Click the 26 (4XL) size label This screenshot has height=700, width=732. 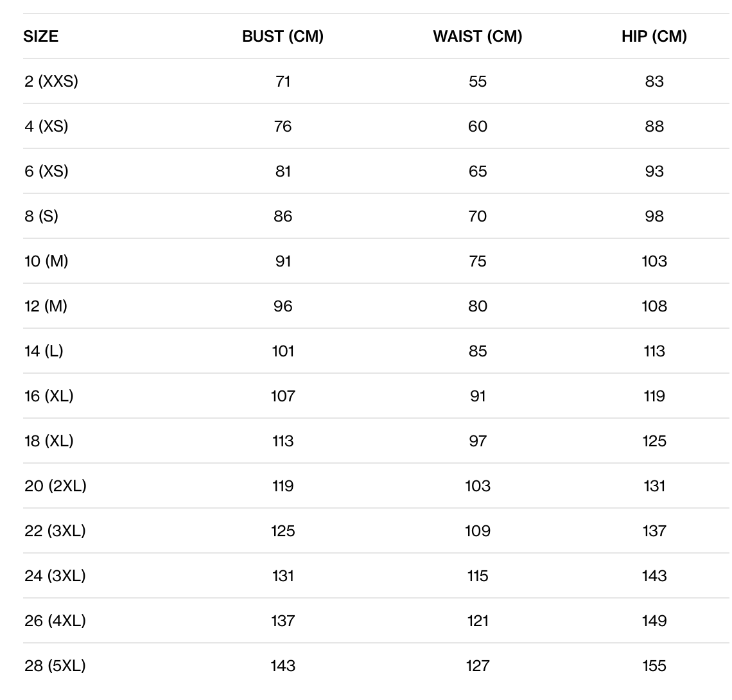point(55,621)
